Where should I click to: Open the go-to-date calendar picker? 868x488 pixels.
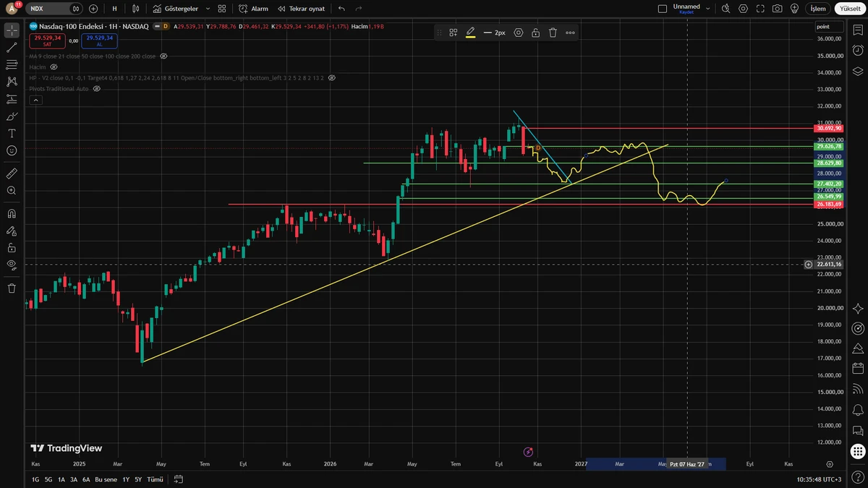(x=179, y=479)
